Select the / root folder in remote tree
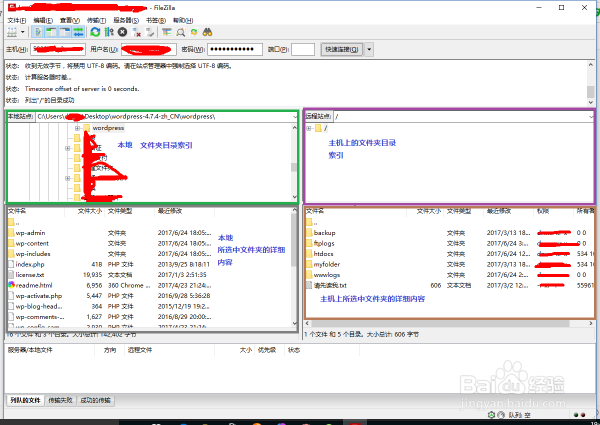Screen dimensions: 600x425 [325, 129]
